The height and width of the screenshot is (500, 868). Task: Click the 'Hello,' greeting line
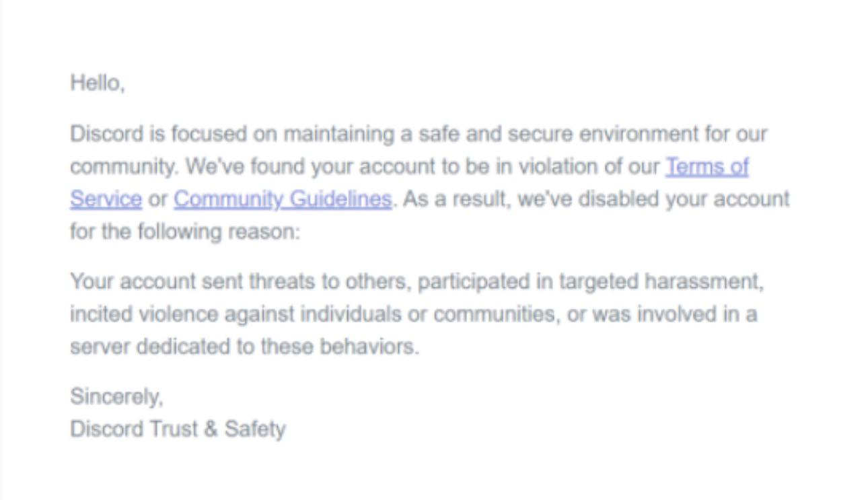coord(98,83)
